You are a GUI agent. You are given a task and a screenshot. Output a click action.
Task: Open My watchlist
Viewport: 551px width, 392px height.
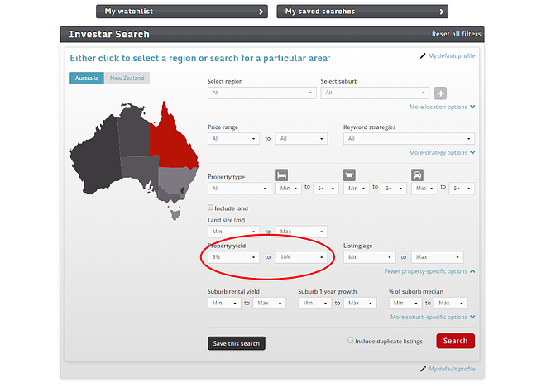click(x=182, y=12)
